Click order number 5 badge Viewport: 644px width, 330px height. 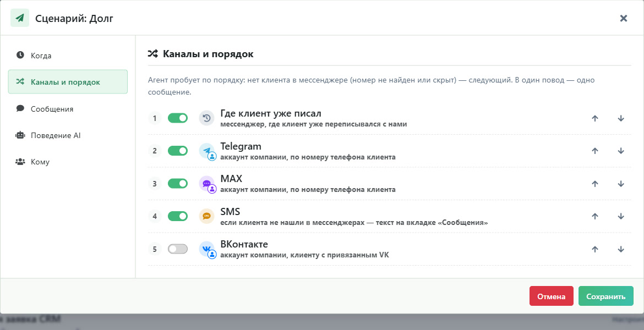pyautogui.click(x=155, y=249)
